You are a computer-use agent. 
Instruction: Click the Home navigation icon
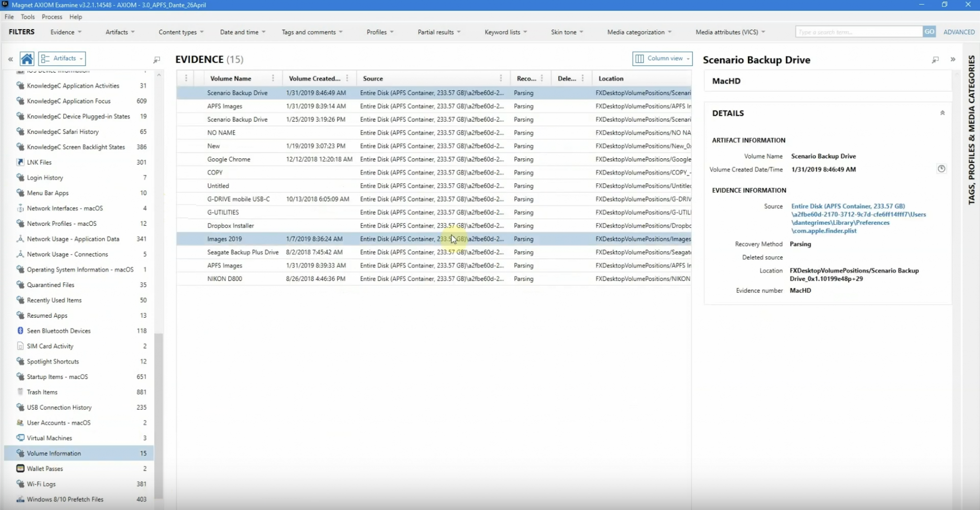point(27,58)
